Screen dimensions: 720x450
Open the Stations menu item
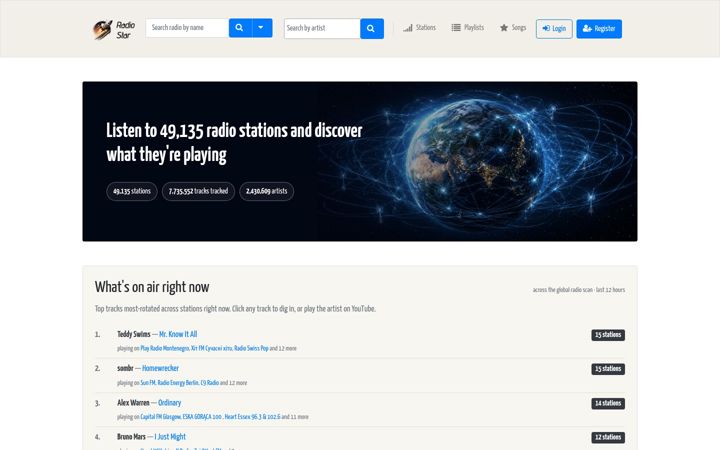click(x=419, y=28)
